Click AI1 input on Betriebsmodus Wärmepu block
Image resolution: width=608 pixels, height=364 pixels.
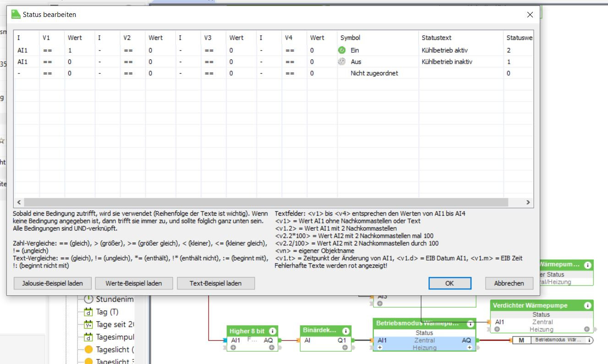point(382,340)
